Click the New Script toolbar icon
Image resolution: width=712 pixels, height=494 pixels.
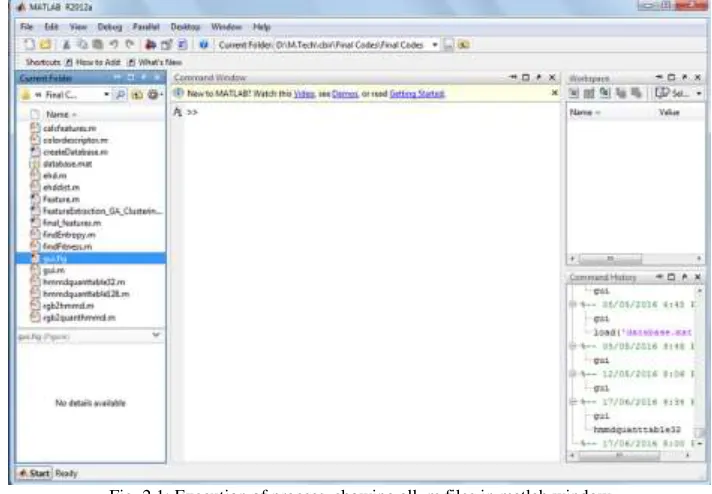pos(30,44)
